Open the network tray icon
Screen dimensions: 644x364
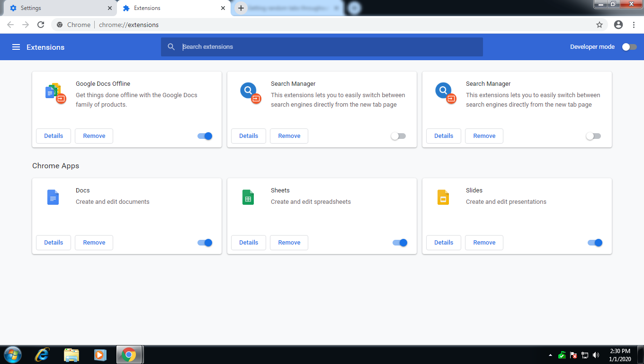pos(585,355)
